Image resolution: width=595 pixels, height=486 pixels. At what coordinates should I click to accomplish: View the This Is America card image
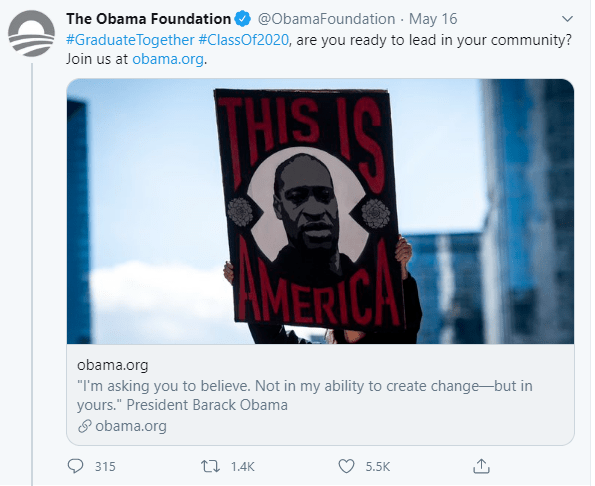tap(320, 211)
